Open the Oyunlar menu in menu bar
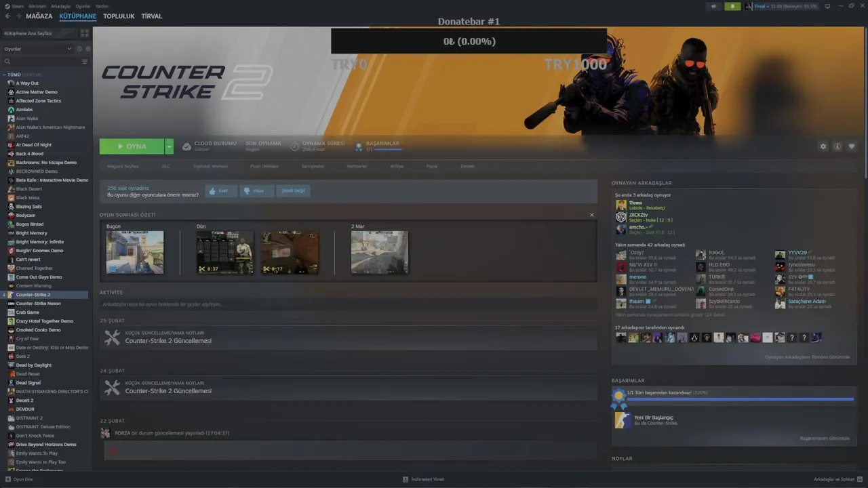 pos(83,6)
